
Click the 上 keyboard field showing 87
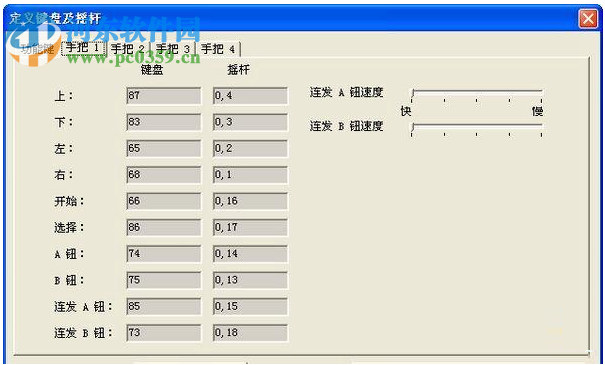pyautogui.click(x=164, y=96)
